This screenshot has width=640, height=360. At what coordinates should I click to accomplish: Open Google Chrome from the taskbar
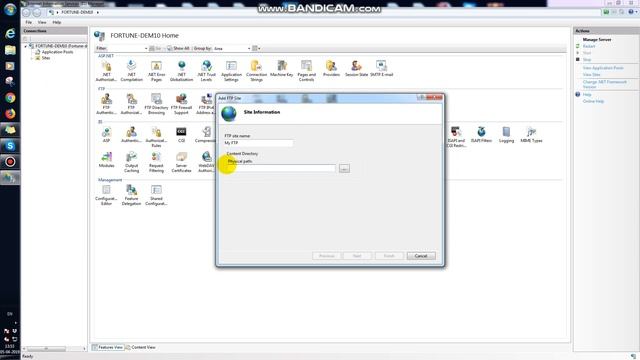click(10, 98)
